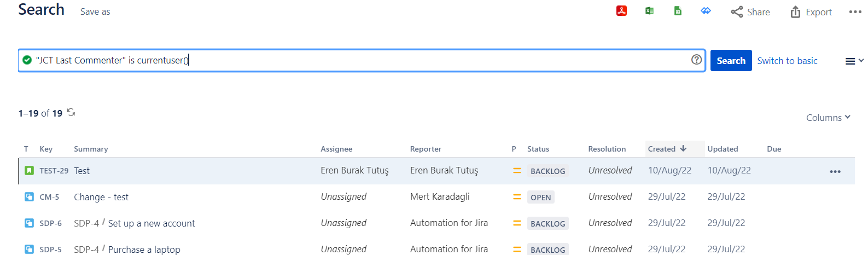
Task: Sort by the T type column
Action: coord(26,149)
